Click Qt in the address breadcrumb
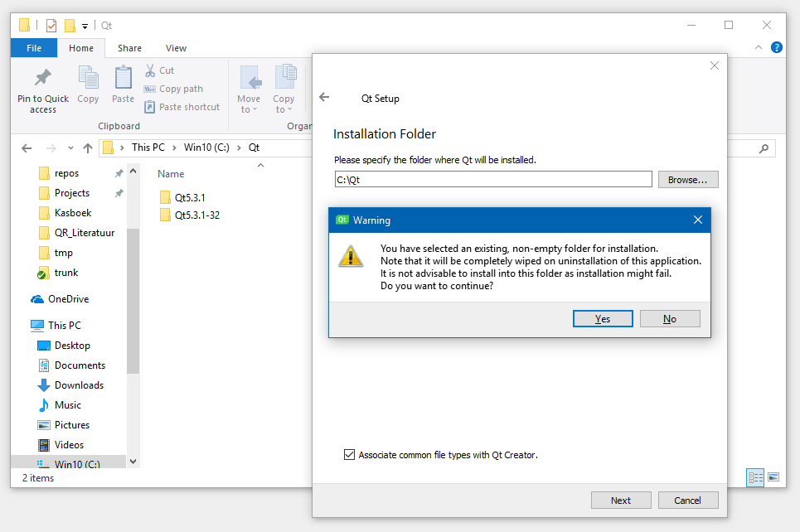The height and width of the screenshot is (532, 800). pyautogui.click(x=254, y=148)
